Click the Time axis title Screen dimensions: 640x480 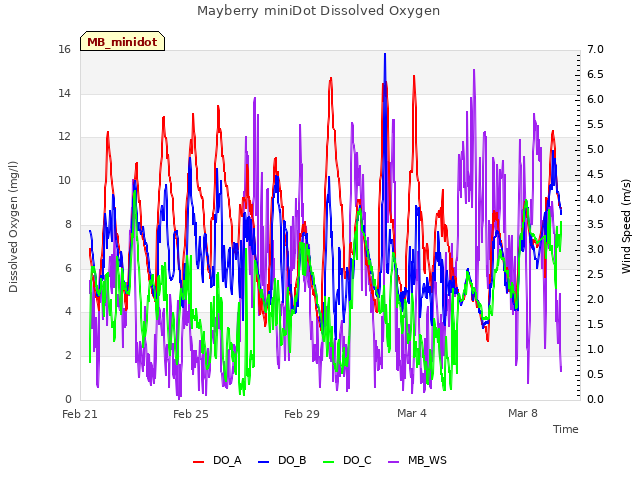tap(565, 429)
